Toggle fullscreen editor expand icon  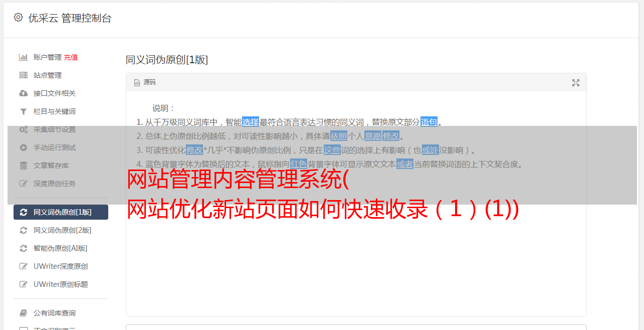[576, 83]
